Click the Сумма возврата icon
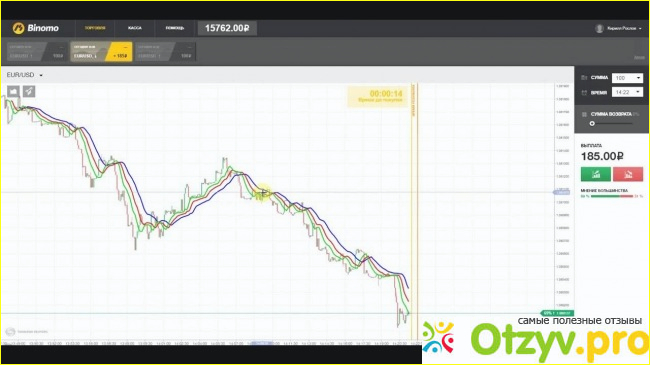The image size is (650, 365). click(x=584, y=114)
